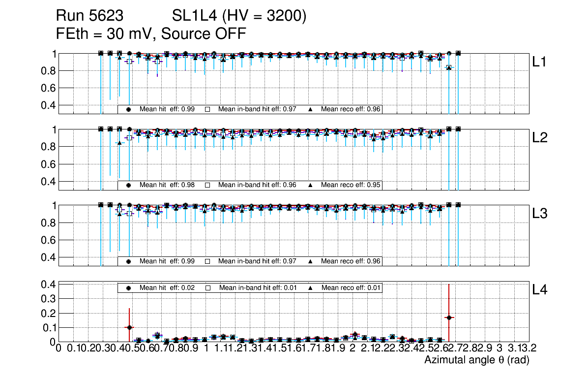Image resolution: width=588 pixels, height=380 pixels.
Task: Click the L4 data point at 0.1 efficiency
Action: pyautogui.click(x=129, y=327)
